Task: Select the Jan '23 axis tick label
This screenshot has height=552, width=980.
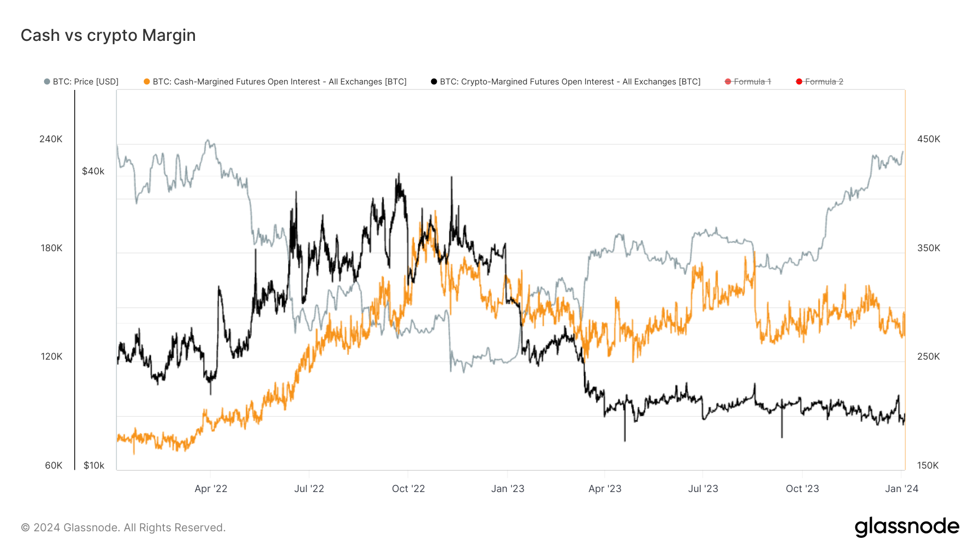Action: click(x=507, y=489)
